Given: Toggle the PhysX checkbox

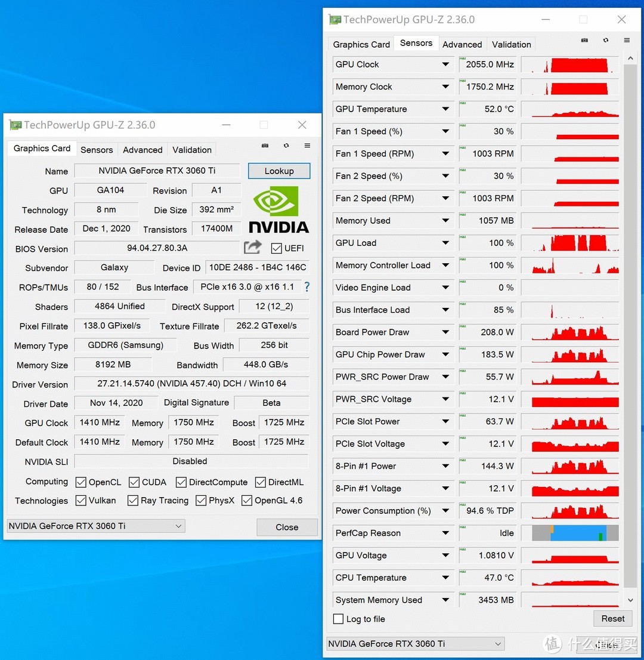Looking at the screenshot, I should [x=201, y=501].
